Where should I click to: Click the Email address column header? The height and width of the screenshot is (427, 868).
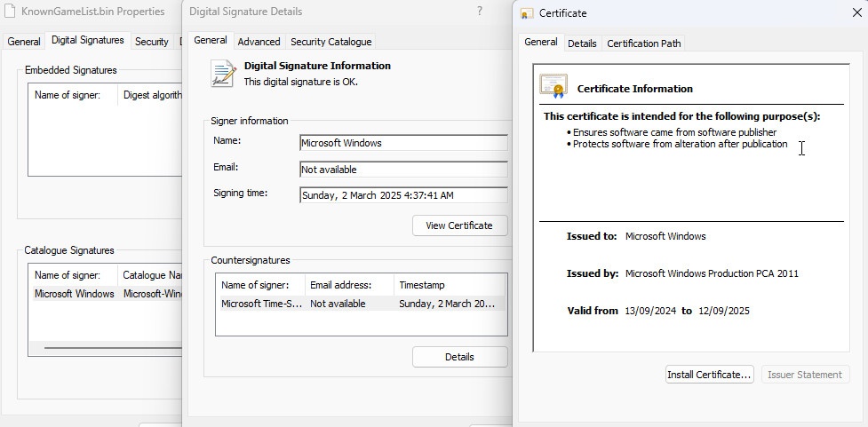pos(350,285)
